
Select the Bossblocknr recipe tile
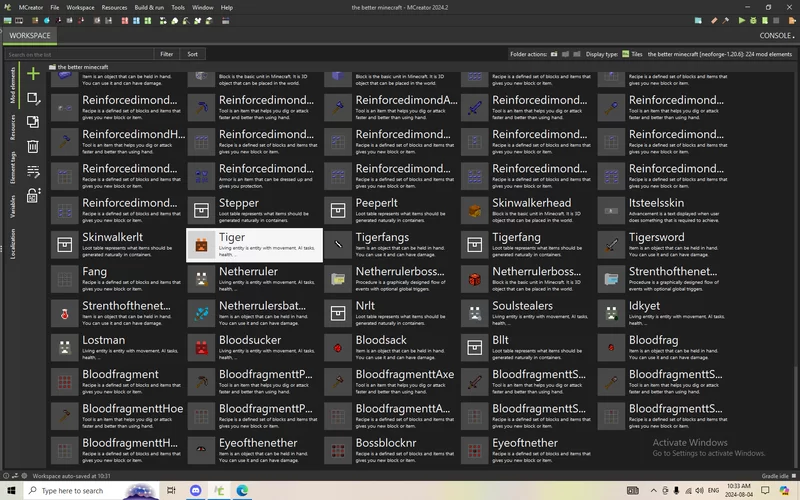click(391, 451)
